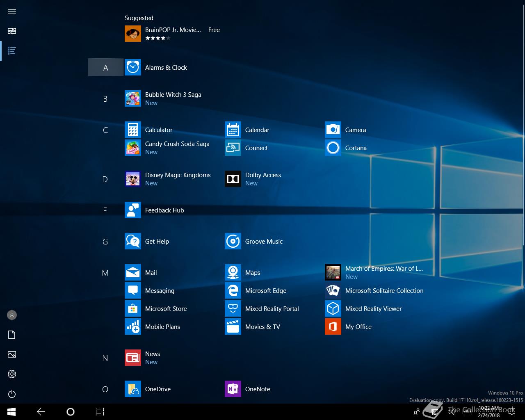Click the letter M section header

[105, 273]
